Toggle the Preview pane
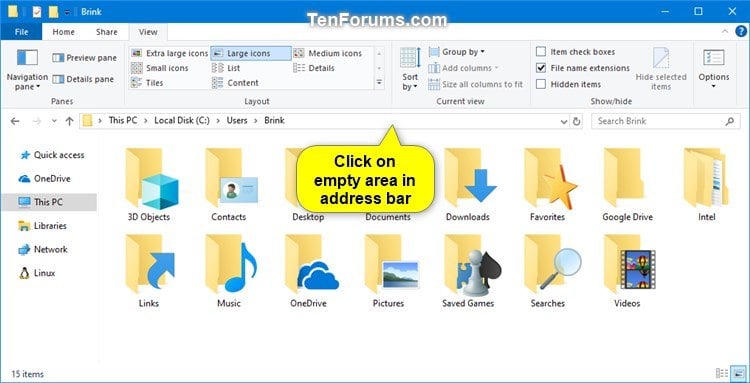Image resolution: width=750 pixels, height=383 pixels. click(85, 58)
